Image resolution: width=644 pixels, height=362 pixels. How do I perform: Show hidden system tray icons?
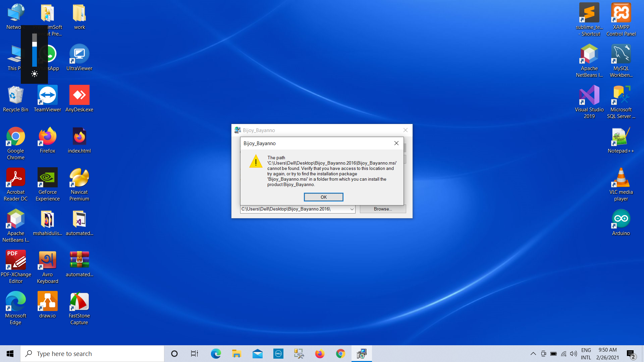tap(533, 354)
